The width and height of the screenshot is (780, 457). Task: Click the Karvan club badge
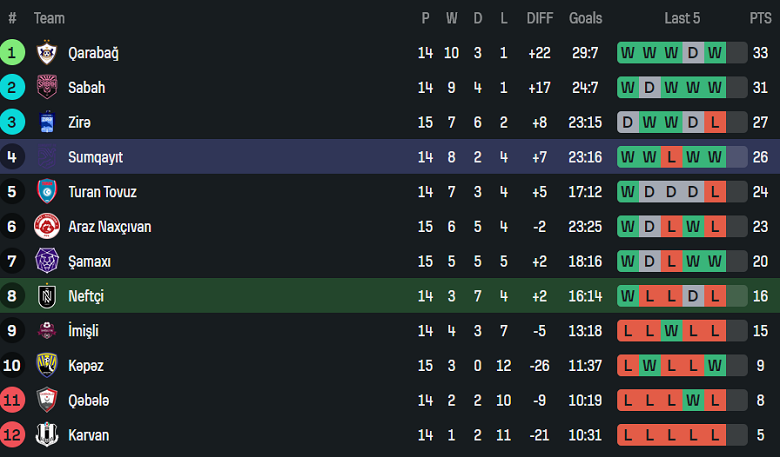[46, 435]
